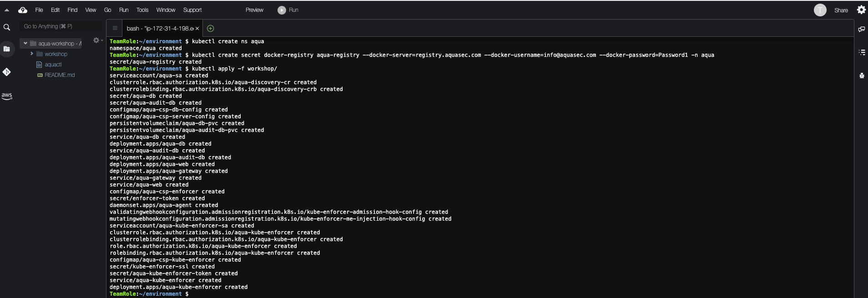Click the 'secret/aqua-registry created' line

click(x=156, y=62)
